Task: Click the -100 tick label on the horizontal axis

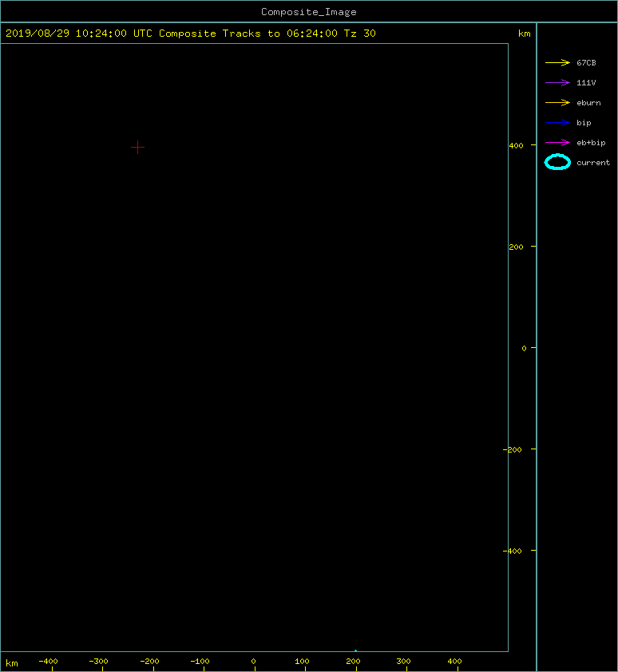Action: click(200, 662)
